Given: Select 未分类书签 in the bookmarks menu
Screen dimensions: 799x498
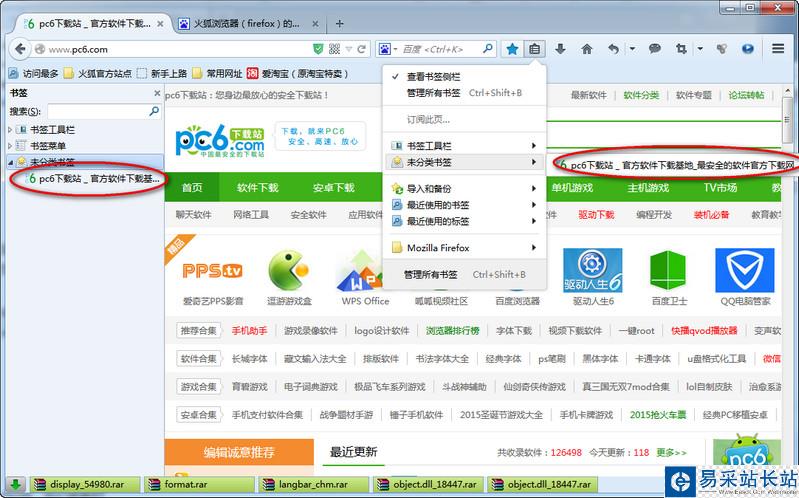Looking at the screenshot, I should (465, 162).
